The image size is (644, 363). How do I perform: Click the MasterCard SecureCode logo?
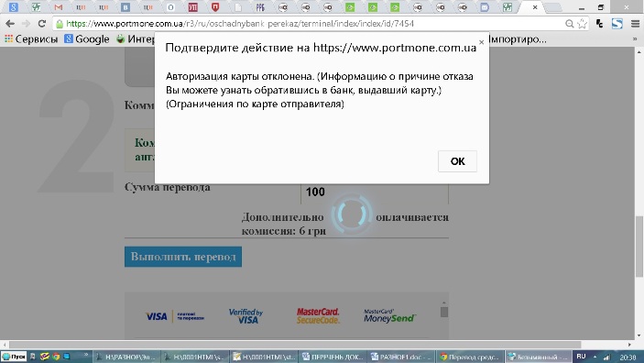[x=318, y=315]
